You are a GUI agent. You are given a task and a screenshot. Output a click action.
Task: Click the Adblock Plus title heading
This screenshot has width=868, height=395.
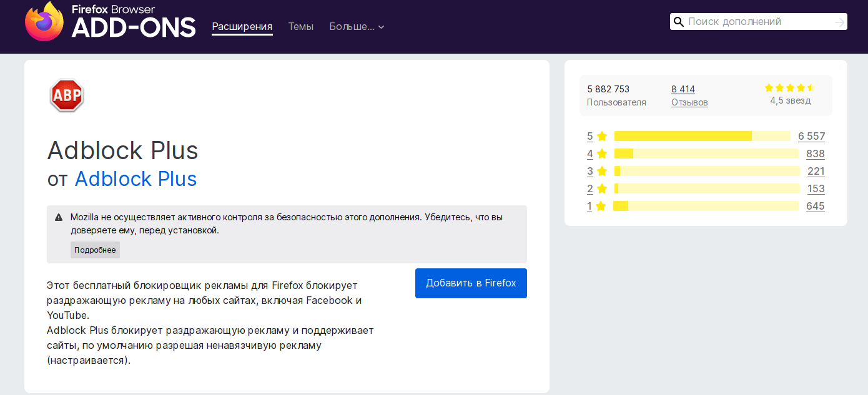click(x=123, y=150)
